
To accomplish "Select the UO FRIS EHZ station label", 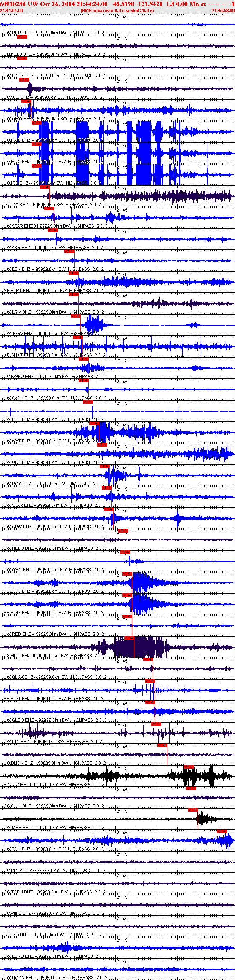I will coord(54,140).
